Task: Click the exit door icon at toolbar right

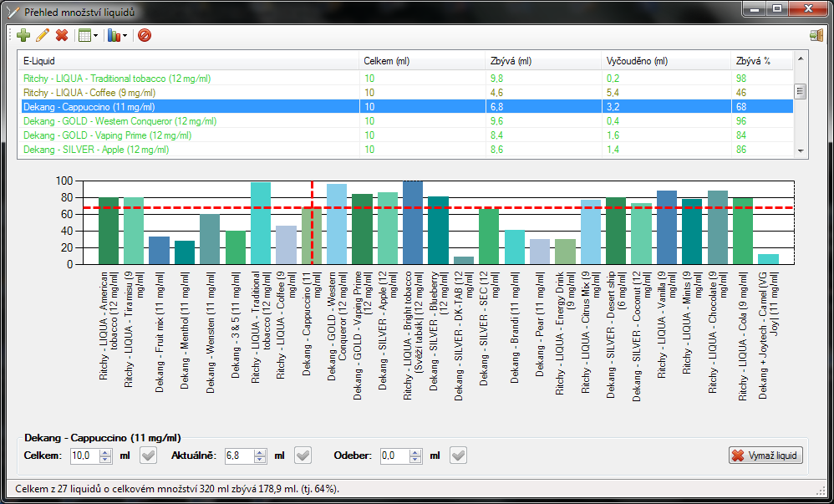Action: point(816,36)
